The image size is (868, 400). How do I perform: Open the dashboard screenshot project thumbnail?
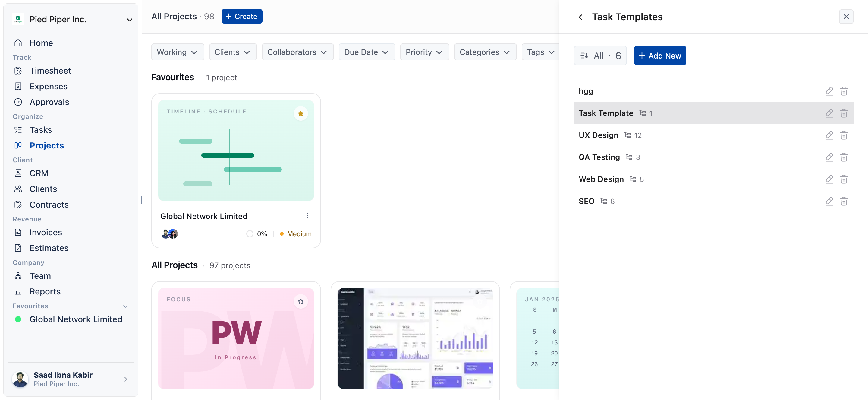pos(415,338)
